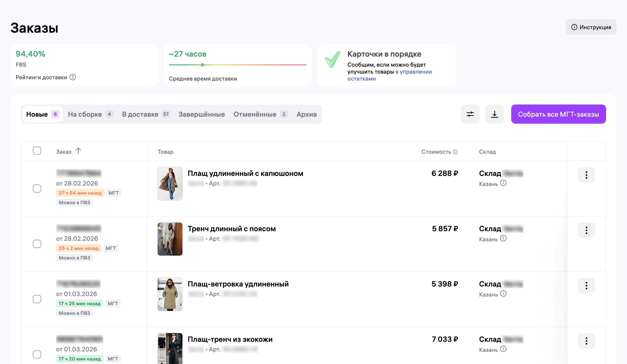
Task: Open the three-dot menu for Плащ удлиненный с капюшоном
Action: click(586, 175)
